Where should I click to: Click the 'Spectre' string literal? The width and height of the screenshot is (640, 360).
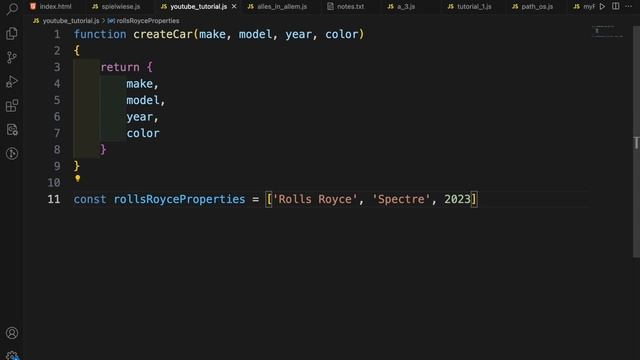pyautogui.click(x=401, y=199)
